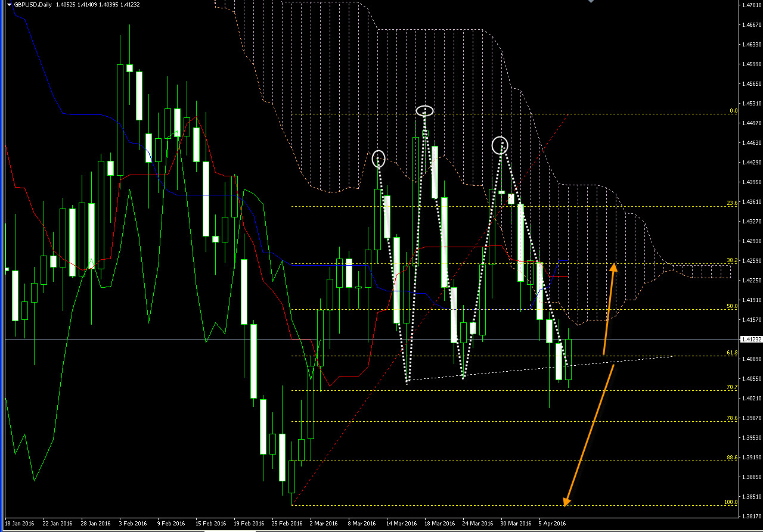Click price scale value 1.39530
The image size is (763, 532).
pos(750,438)
